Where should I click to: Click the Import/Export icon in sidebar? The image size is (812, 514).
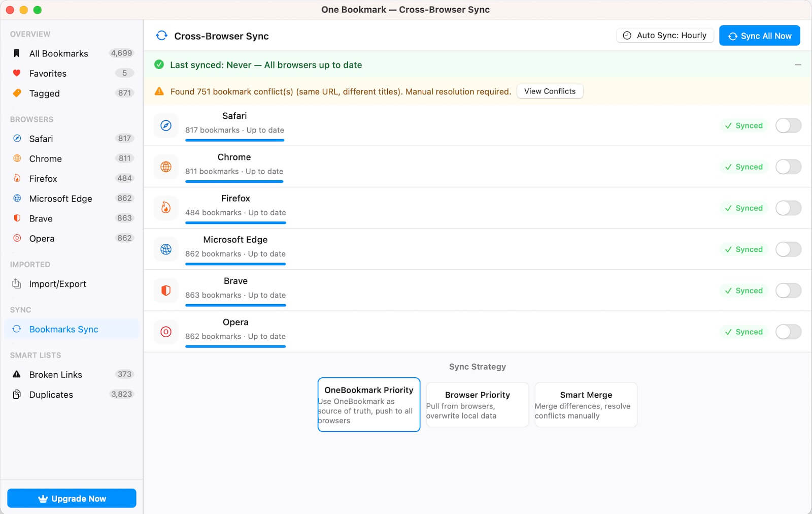pos(17,283)
